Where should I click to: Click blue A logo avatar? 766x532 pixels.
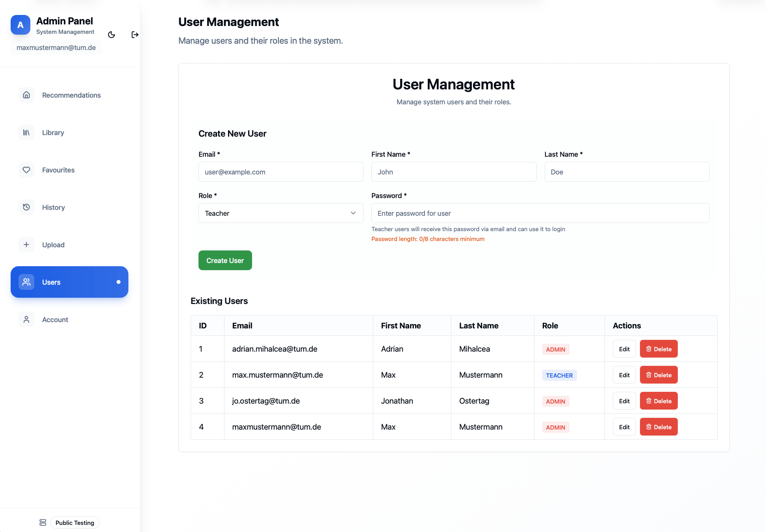tap(20, 25)
